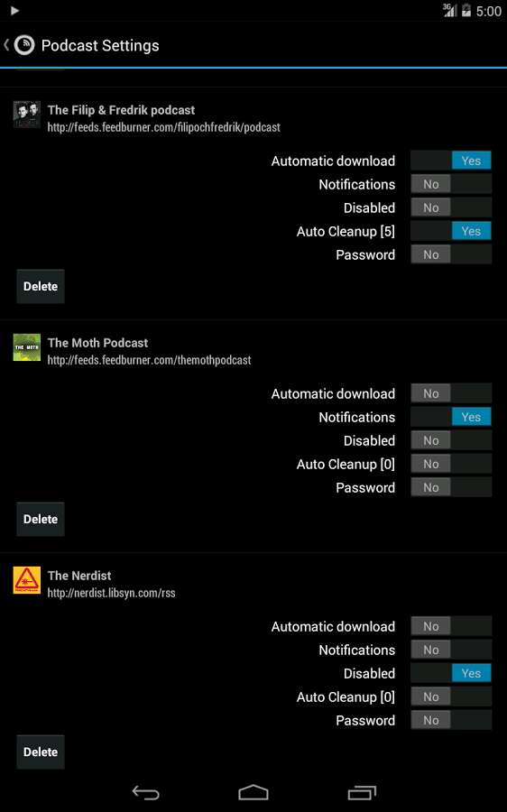Image resolution: width=507 pixels, height=812 pixels.
Task: Toggle Auto Cleanup [5] for Filip & Fredrik
Action: 451,231
